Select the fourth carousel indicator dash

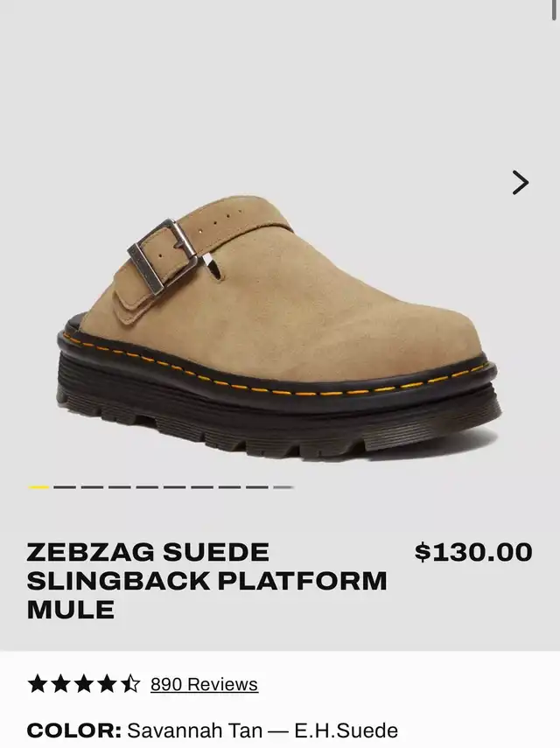tap(120, 487)
